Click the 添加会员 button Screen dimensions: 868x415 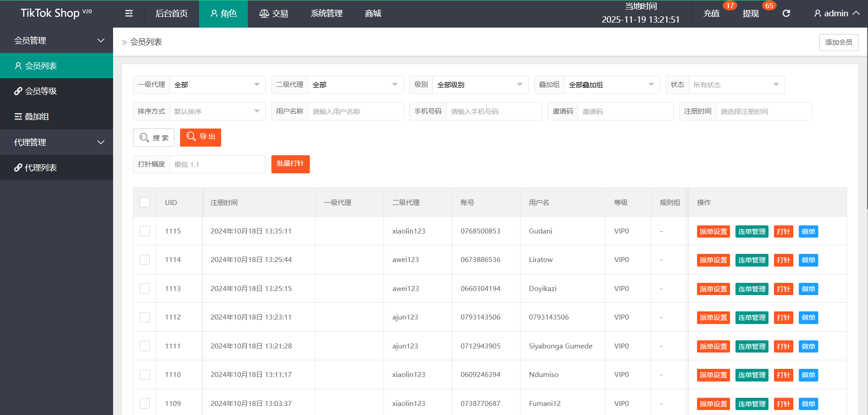[x=838, y=42]
